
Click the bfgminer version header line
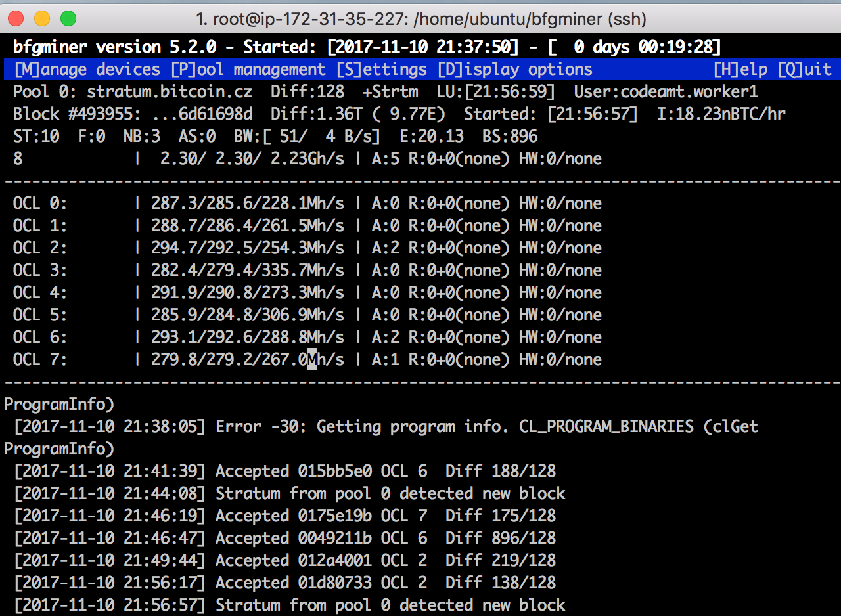click(367, 47)
